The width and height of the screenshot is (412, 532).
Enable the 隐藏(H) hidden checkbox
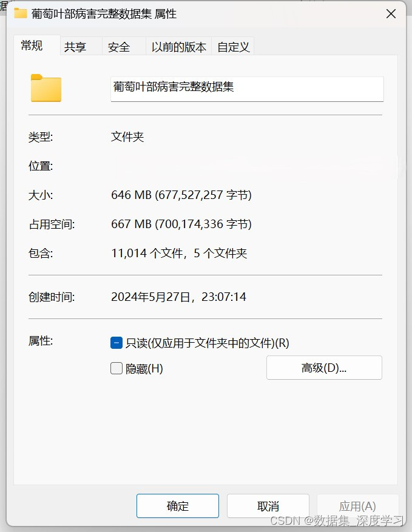pos(117,368)
